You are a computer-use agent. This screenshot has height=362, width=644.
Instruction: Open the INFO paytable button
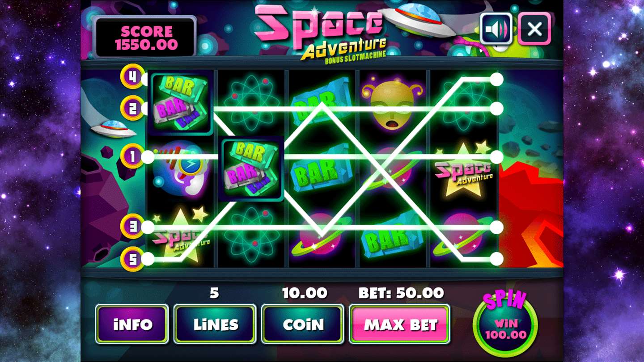(132, 324)
